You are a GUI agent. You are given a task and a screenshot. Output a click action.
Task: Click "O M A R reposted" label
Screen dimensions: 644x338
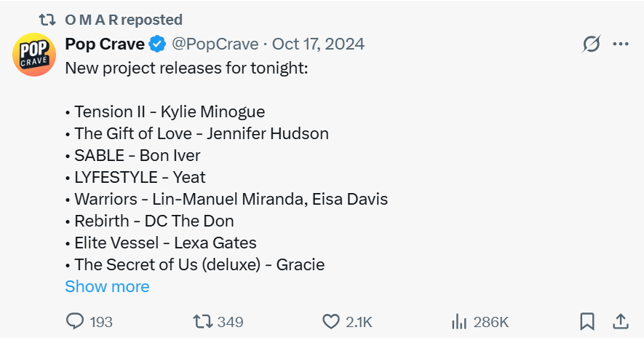coord(124,20)
